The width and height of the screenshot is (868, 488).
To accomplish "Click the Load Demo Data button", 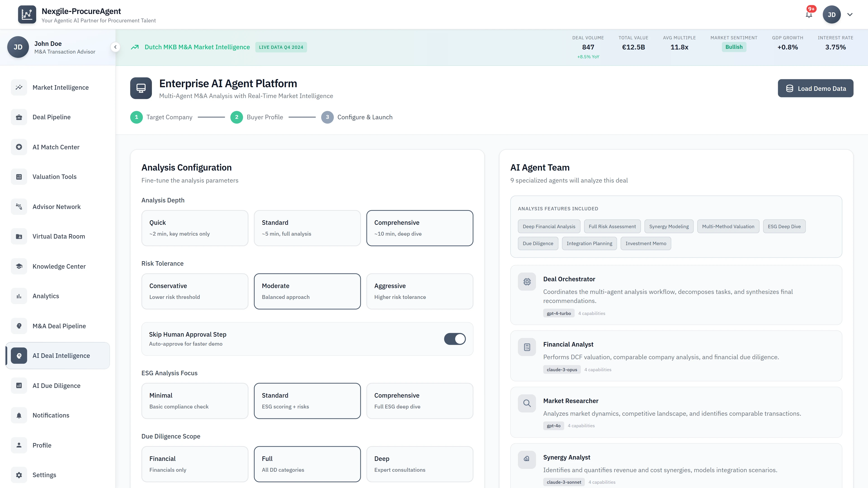I will [815, 88].
